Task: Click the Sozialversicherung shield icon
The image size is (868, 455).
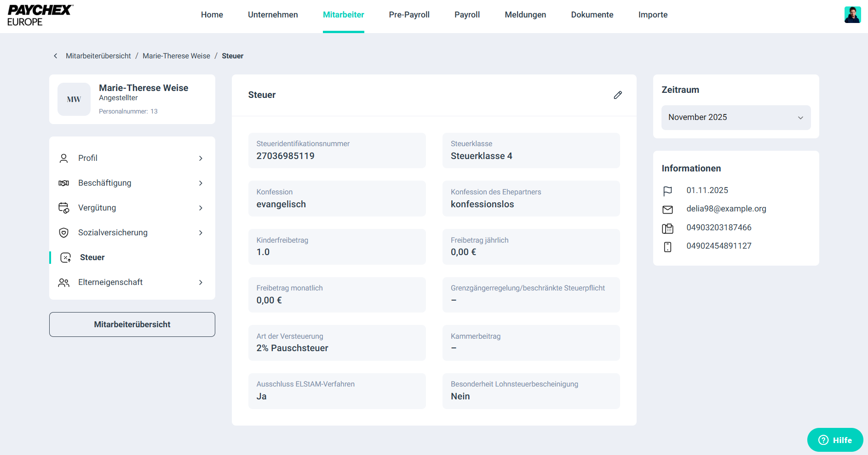Action: click(x=64, y=233)
